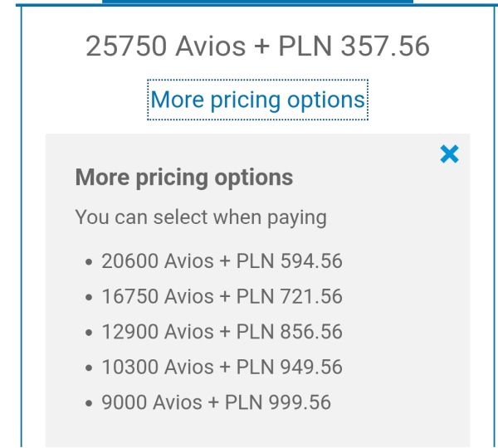Image resolution: width=498 pixels, height=448 pixels.
Task: Select the 10300 Avios amount
Action: [158, 367]
